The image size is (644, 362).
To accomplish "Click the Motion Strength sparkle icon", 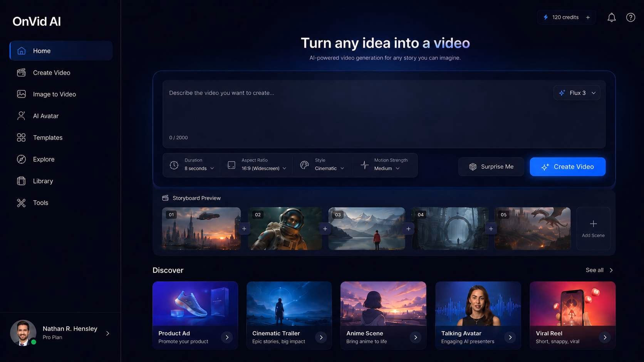I will [364, 165].
